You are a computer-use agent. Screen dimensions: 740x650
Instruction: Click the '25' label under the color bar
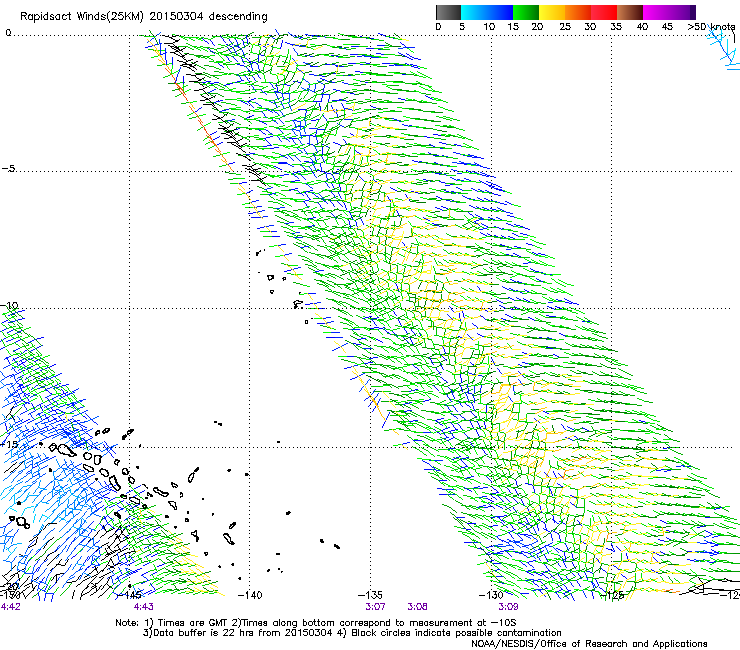click(x=565, y=27)
